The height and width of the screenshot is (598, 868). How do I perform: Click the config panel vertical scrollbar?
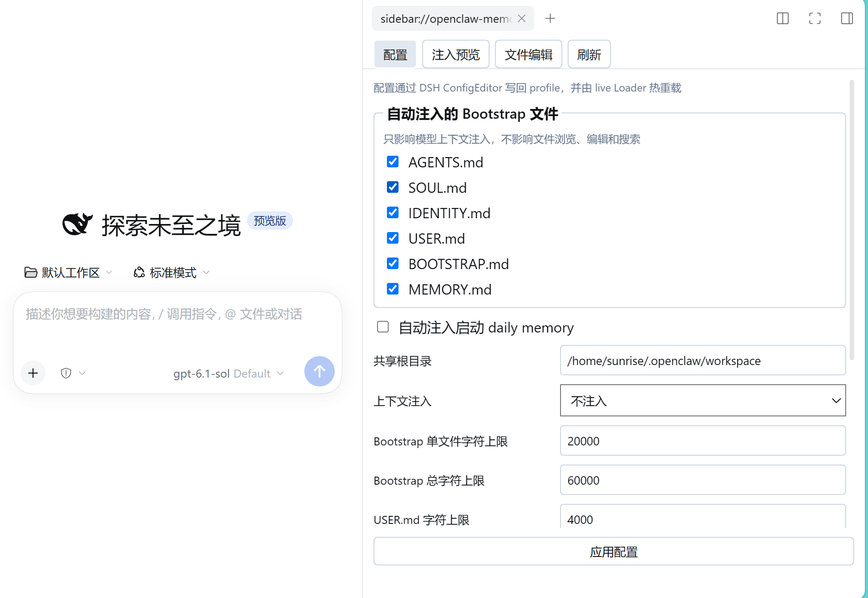[x=851, y=220]
